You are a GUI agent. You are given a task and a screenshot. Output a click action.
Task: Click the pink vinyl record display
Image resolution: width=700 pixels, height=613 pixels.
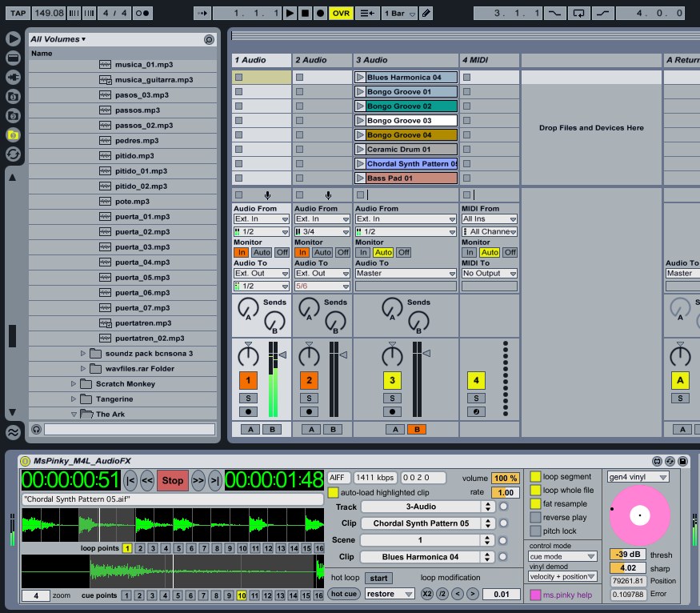640,516
